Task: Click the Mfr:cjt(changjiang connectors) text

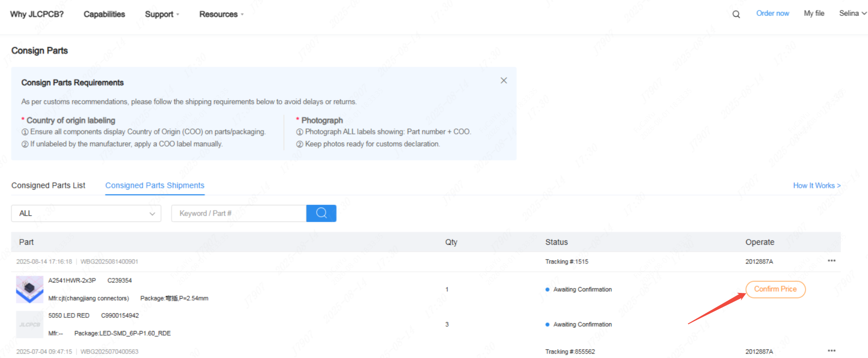Action: (x=89, y=298)
